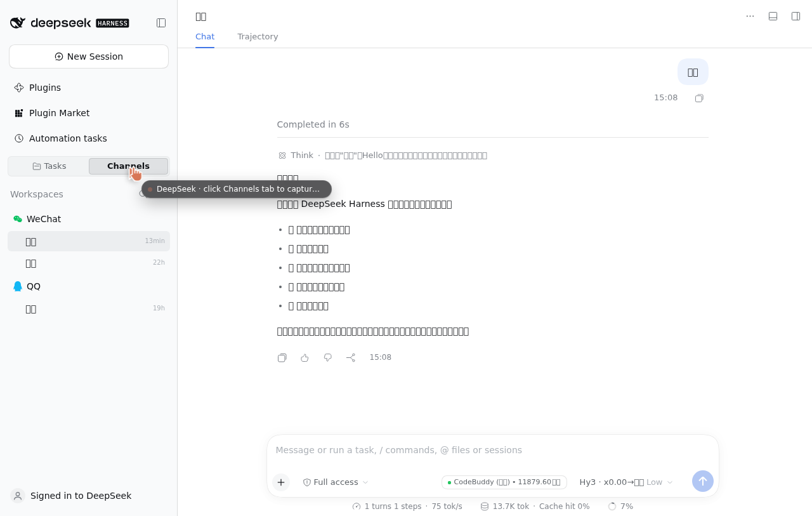
Task: Open QQ session from 19h ago
Action: (x=89, y=308)
